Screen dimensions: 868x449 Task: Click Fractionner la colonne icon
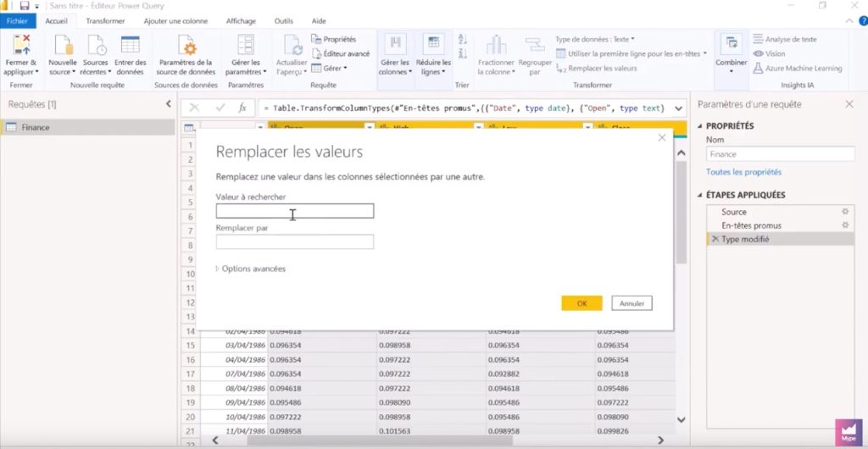click(496, 45)
